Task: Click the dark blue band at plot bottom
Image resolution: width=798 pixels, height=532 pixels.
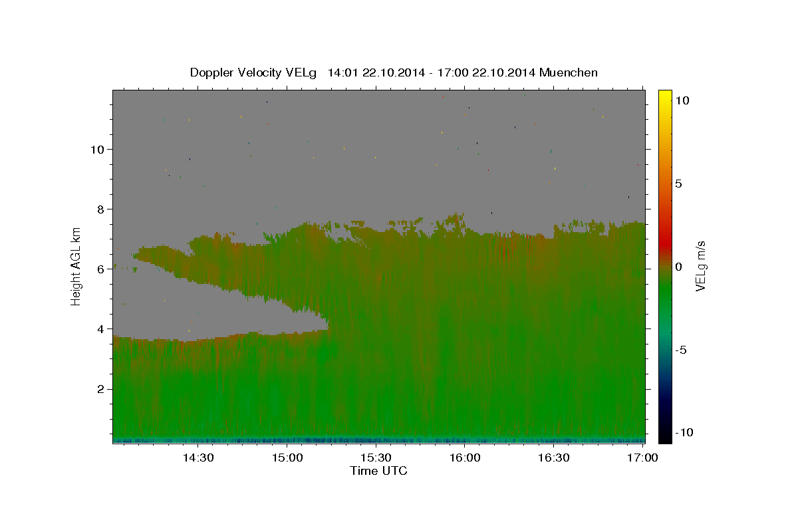Action: (x=378, y=440)
